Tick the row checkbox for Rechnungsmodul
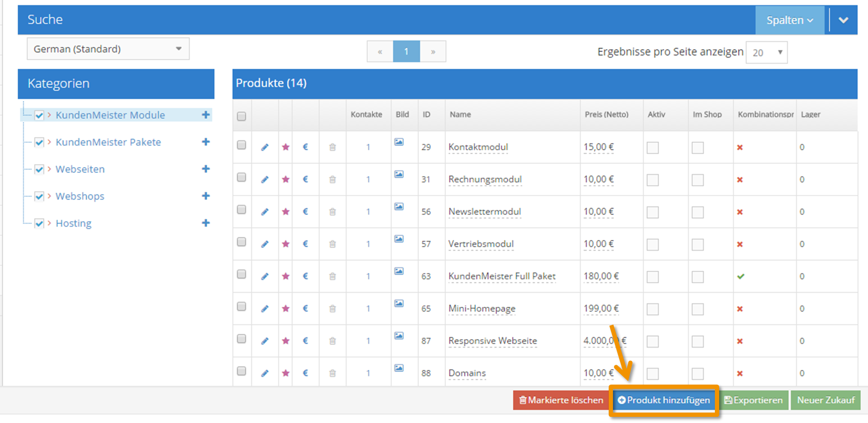This screenshot has height=423, width=868. 242,177
